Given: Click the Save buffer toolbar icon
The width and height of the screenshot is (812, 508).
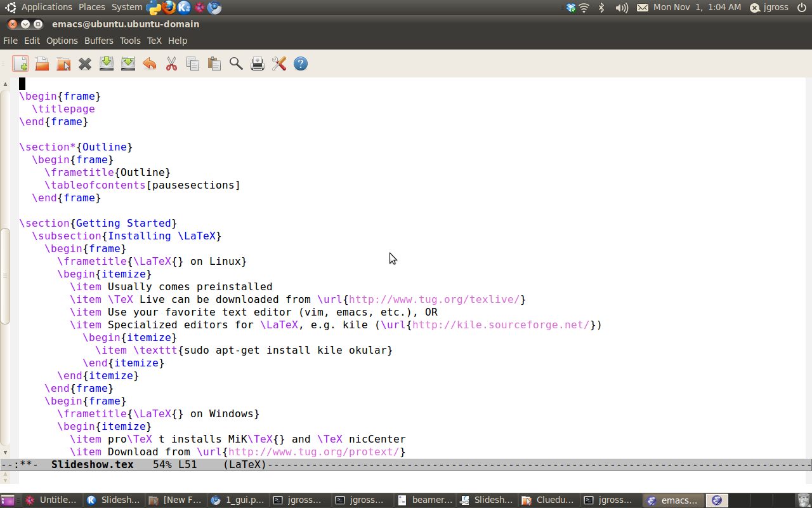Looking at the screenshot, I should coord(107,63).
